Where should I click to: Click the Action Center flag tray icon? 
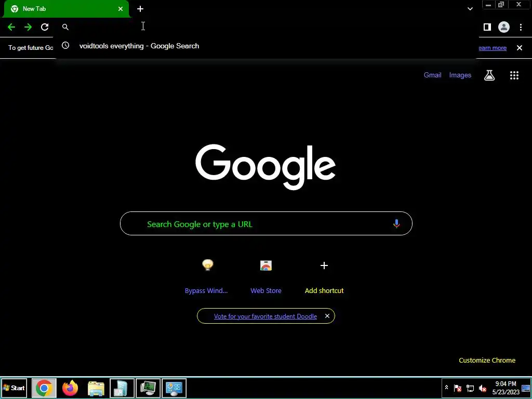(458, 388)
